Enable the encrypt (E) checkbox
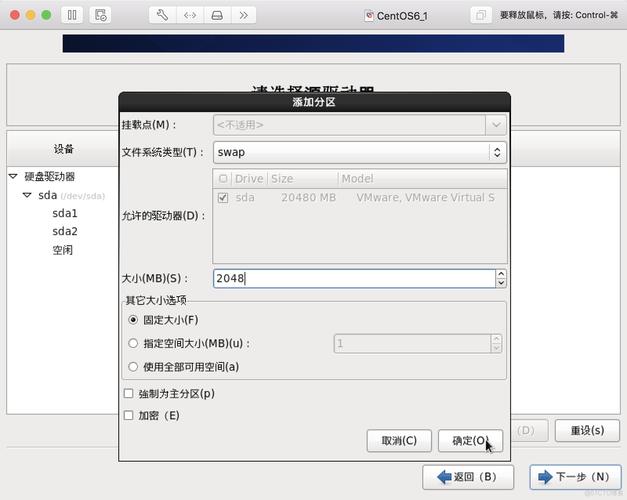The image size is (627, 500). (x=128, y=416)
